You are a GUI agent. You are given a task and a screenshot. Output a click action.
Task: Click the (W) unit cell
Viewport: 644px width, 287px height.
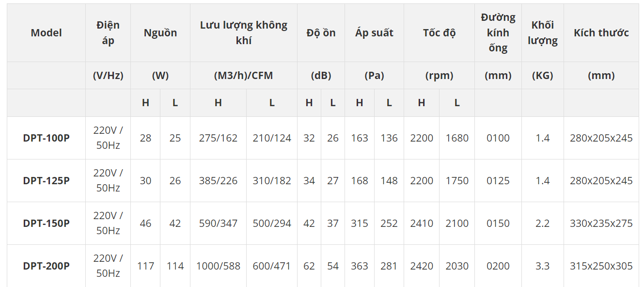click(160, 76)
